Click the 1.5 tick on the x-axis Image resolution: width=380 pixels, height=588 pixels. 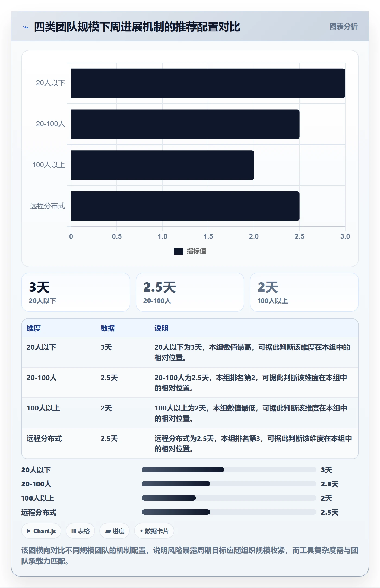click(208, 236)
